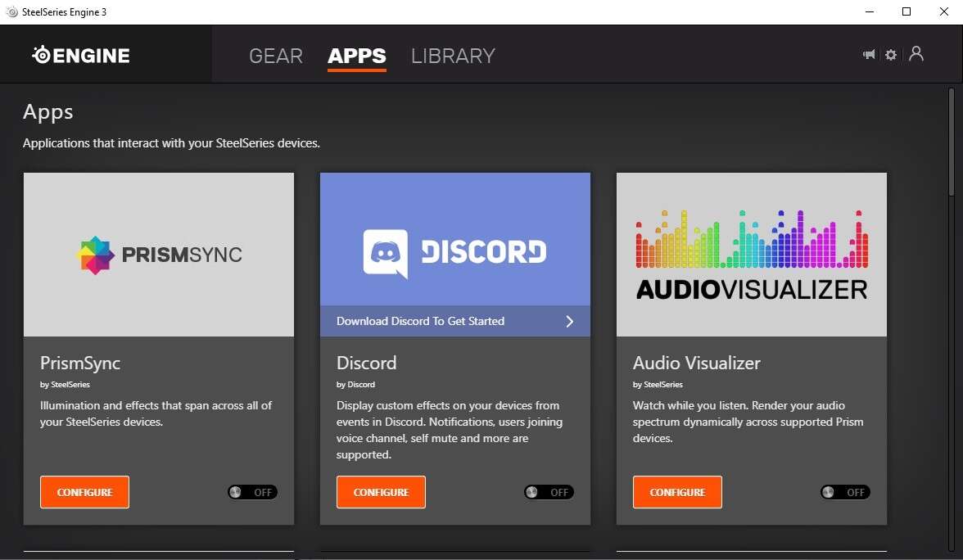Switch on the Audio Visualizer toggle
Image resolution: width=963 pixels, height=560 pixels.
pos(845,492)
